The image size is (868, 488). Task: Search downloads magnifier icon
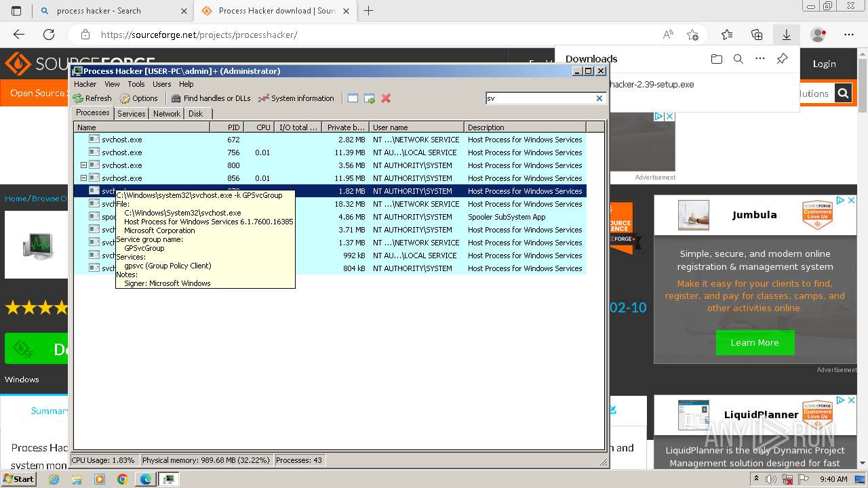click(738, 59)
